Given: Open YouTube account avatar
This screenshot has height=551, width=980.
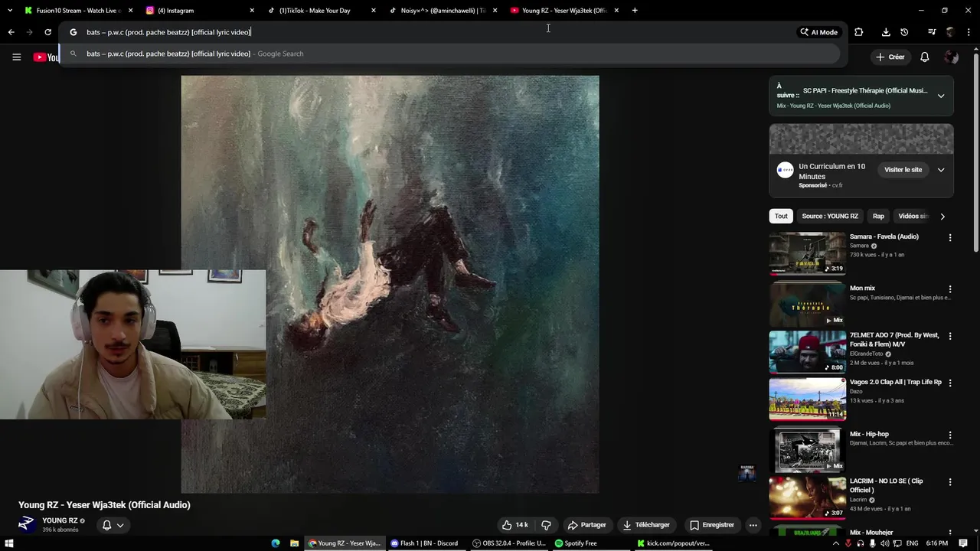Looking at the screenshot, I should tap(951, 57).
